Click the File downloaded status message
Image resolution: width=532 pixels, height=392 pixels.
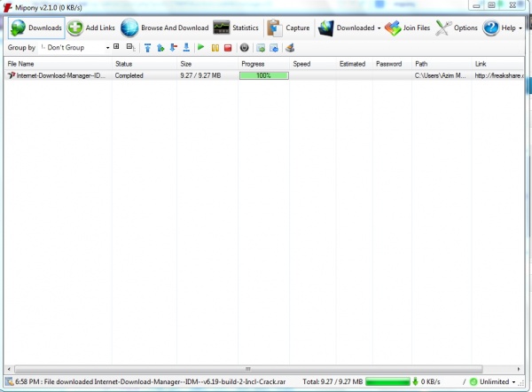[x=151, y=382]
